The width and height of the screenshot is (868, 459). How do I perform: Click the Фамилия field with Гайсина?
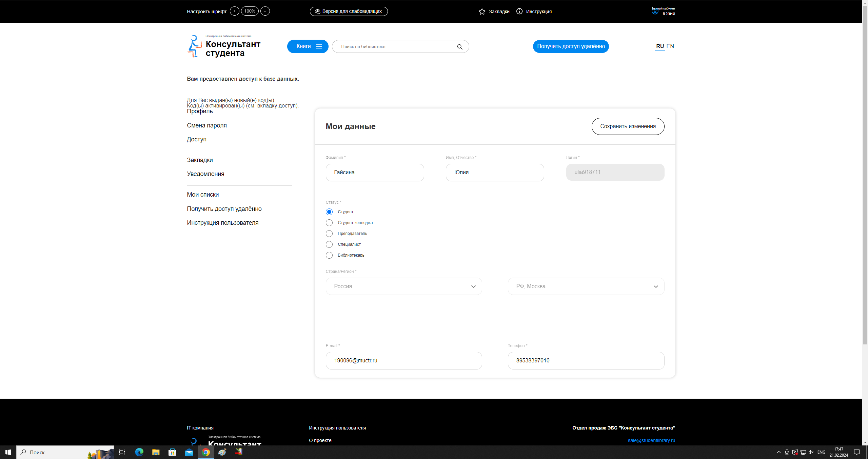375,173
